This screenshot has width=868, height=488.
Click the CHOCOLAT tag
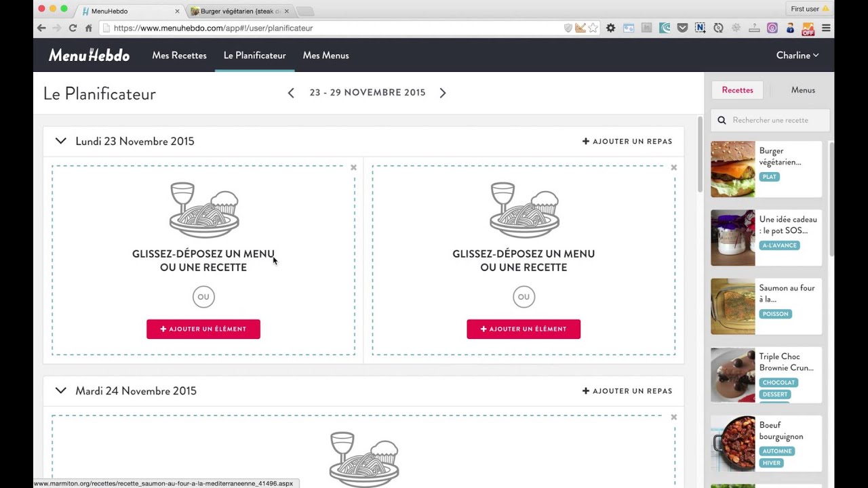tap(778, 382)
